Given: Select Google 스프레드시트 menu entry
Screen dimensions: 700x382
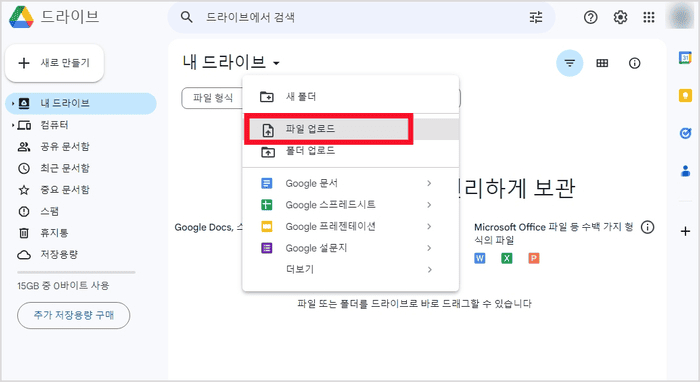Looking at the screenshot, I should click(351, 205).
